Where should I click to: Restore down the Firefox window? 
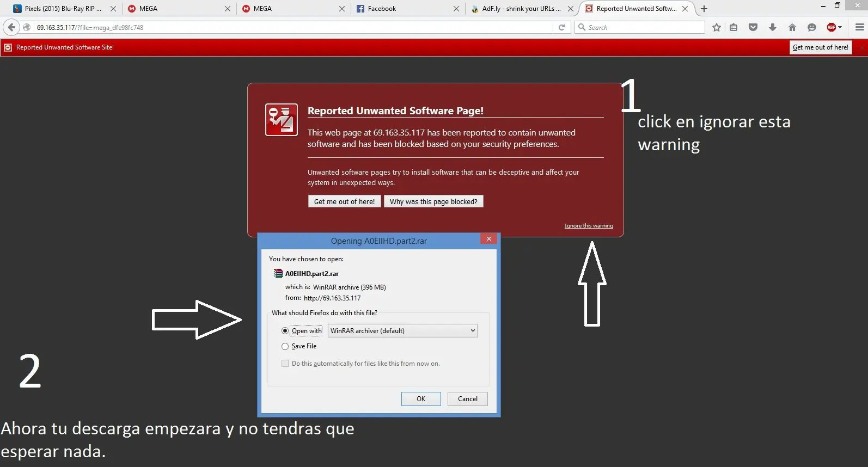tap(838, 6)
